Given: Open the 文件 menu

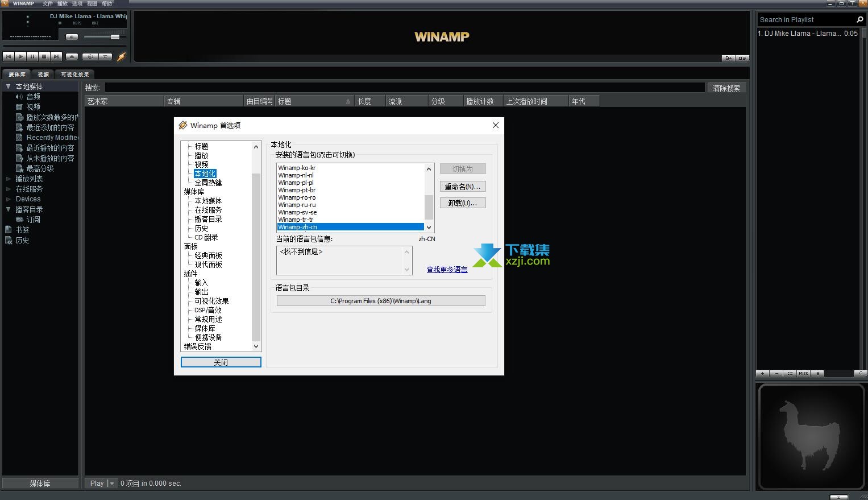Looking at the screenshot, I should click(x=48, y=3).
